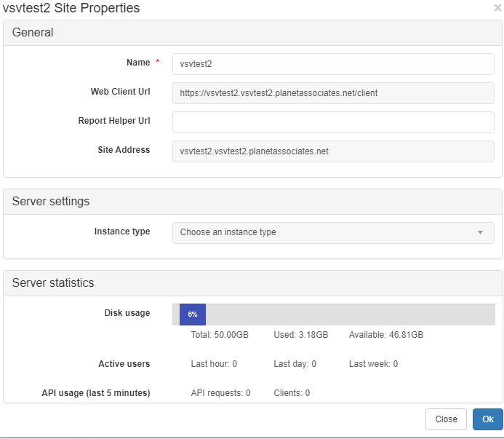The width and height of the screenshot is (504, 439).
Task: Click the vsvtest2 Site Properties title
Action: [x=71, y=8]
